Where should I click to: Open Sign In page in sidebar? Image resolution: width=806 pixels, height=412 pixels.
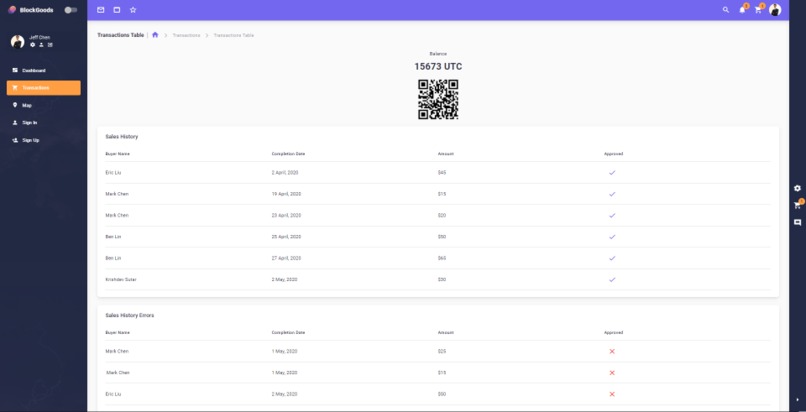point(44,123)
